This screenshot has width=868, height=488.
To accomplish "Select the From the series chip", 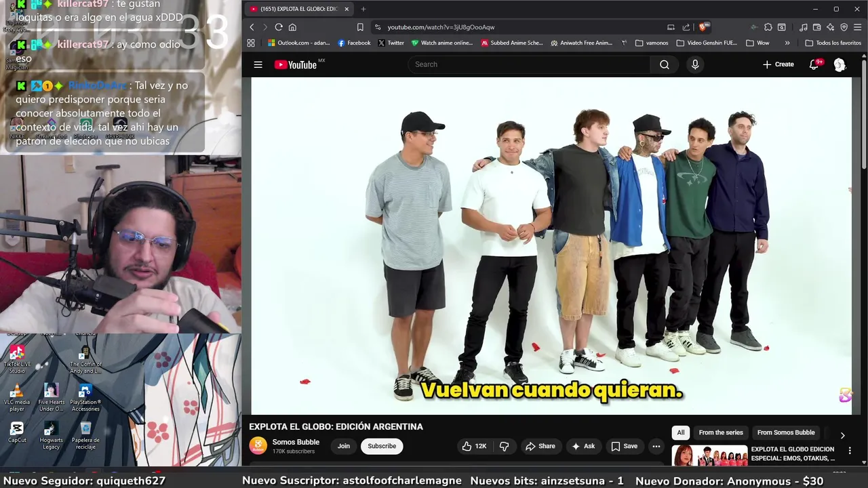I will (721, 432).
